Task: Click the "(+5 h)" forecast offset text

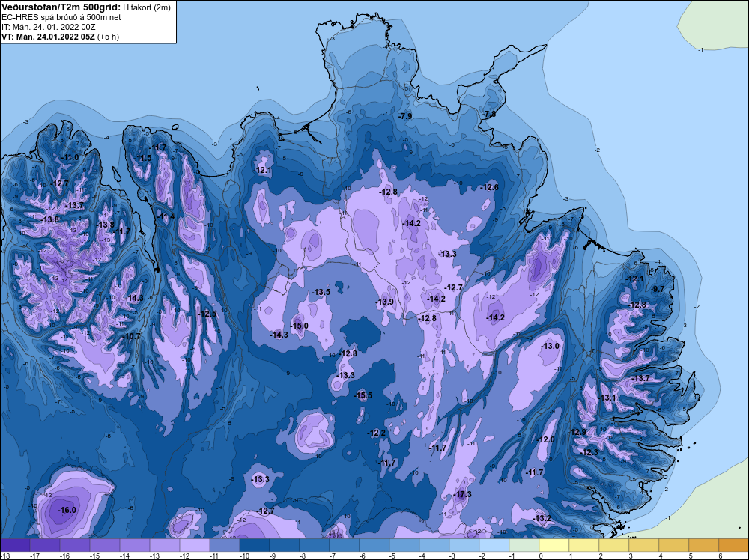Action: (x=108, y=37)
